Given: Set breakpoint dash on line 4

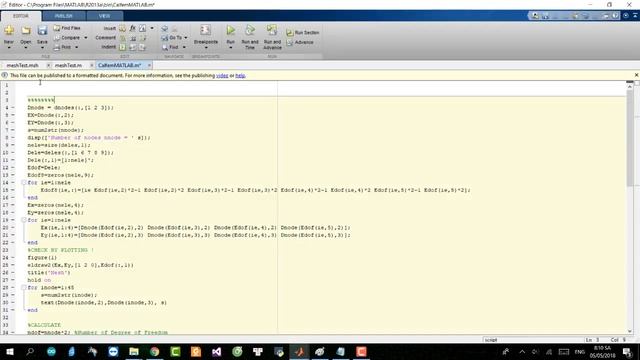Looking at the screenshot, I should point(13,108).
